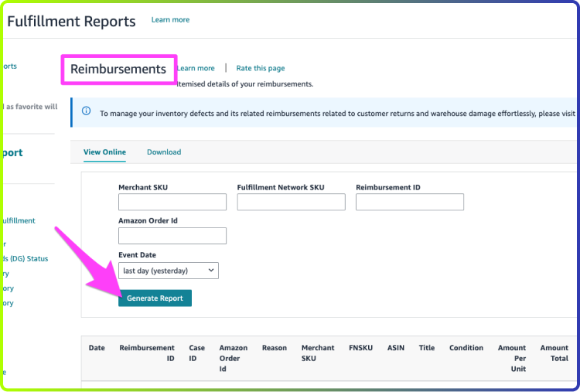
Task: Select the Amazon Order Id text box
Action: point(172,236)
